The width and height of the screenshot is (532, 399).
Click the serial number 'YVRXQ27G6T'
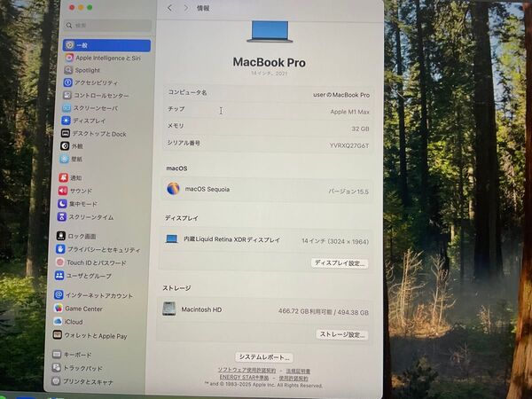pos(349,145)
